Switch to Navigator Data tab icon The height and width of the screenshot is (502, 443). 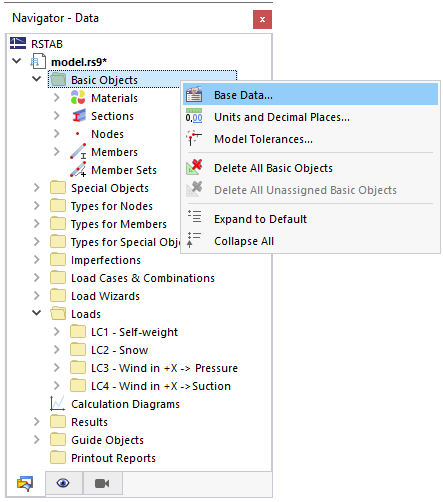tap(25, 484)
